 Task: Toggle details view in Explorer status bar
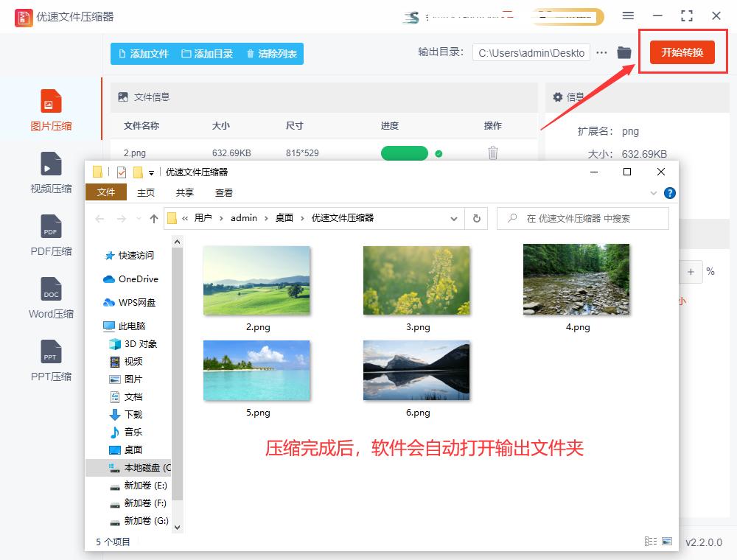click(x=652, y=541)
